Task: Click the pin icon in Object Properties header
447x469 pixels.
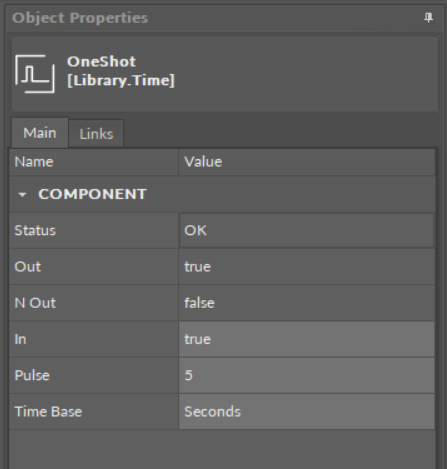Action: coord(428,18)
